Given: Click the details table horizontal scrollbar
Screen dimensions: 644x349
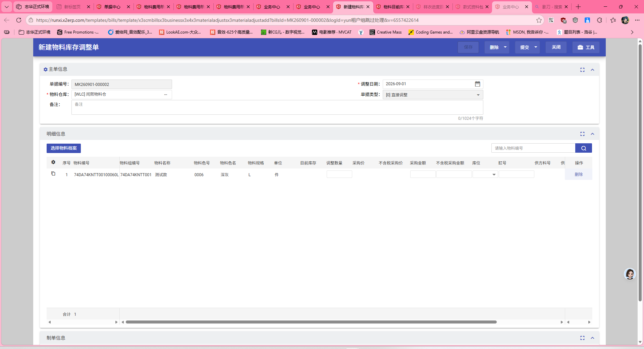Looking at the screenshot, I should point(311,322).
